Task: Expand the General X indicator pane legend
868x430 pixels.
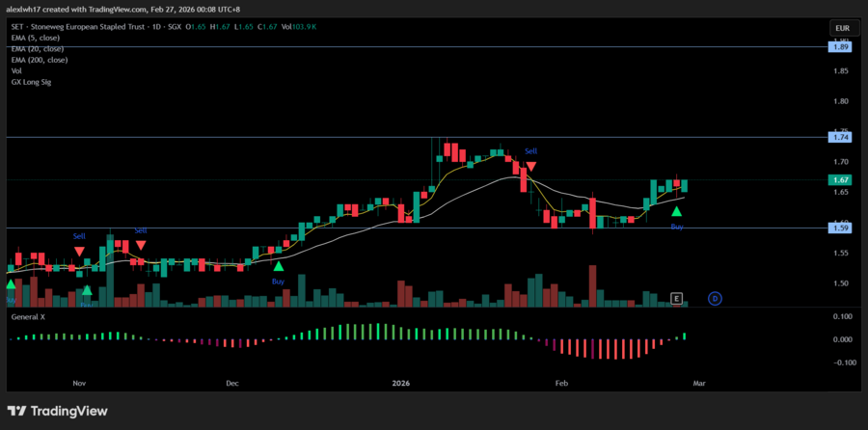Action: [29, 315]
